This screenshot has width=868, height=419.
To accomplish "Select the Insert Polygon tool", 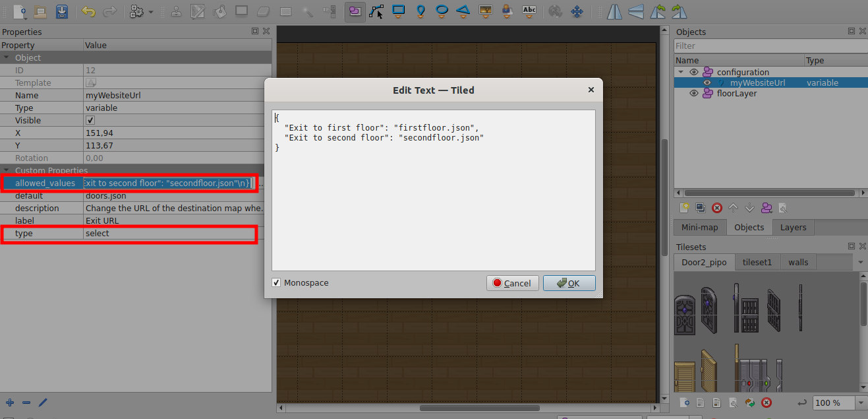I will coord(463,11).
